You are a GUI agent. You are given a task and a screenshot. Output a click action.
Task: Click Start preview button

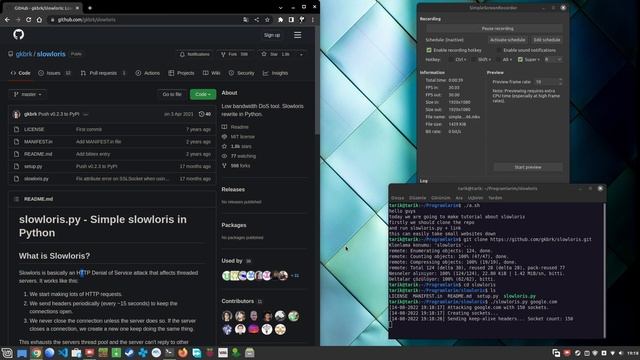click(528, 167)
